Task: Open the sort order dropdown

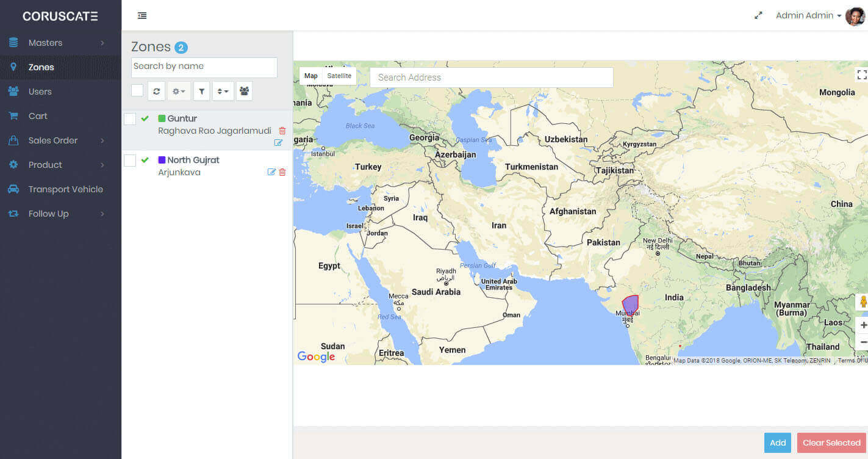Action: pyautogui.click(x=223, y=91)
